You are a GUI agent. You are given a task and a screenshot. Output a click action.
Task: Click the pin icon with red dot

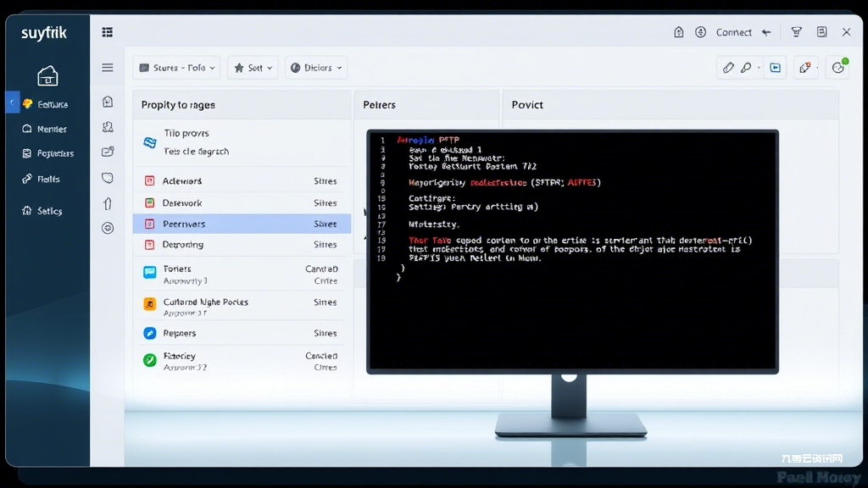pyautogui.click(x=805, y=68)
